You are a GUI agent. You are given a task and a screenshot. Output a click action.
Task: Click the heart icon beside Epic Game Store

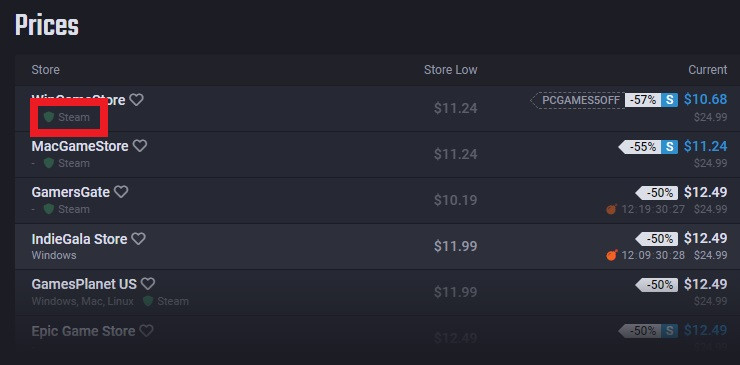coord(146,331)
